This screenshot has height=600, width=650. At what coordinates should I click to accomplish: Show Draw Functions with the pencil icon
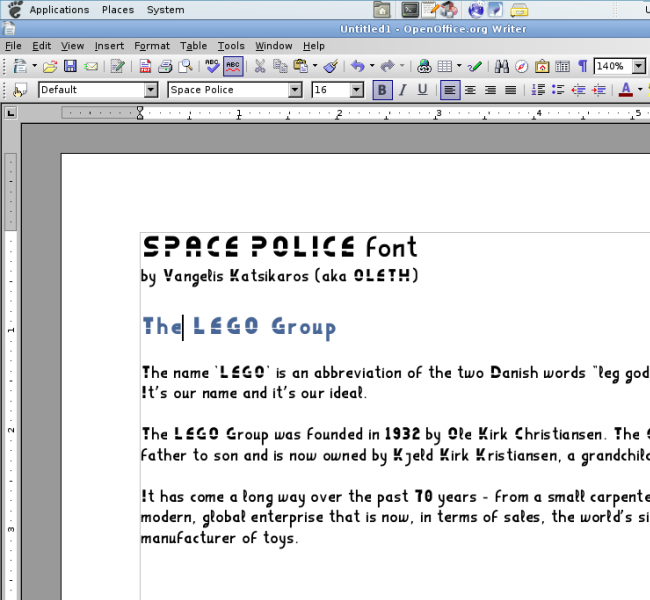(x=475, y=66)
